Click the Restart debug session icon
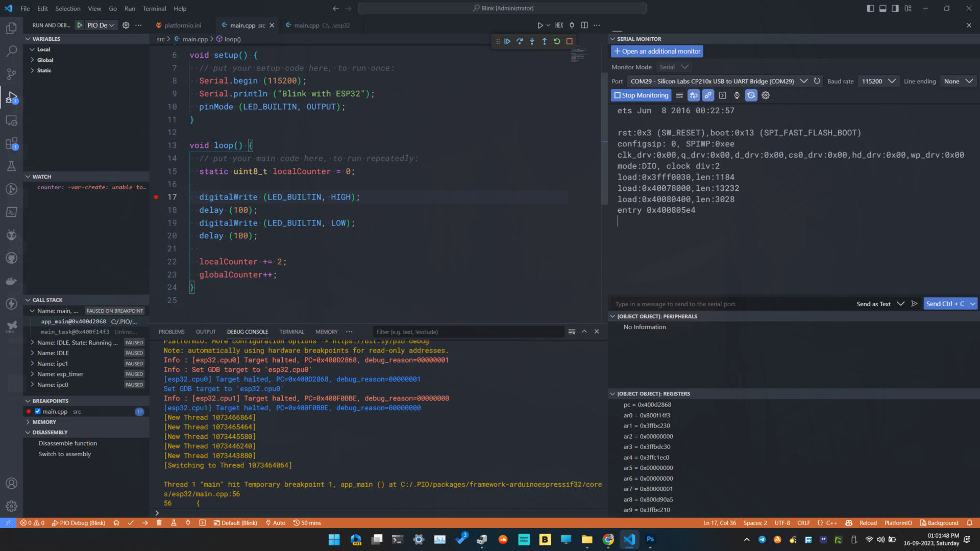The width and height of the screenshot is (980, 551). click(x=557, y=41)
